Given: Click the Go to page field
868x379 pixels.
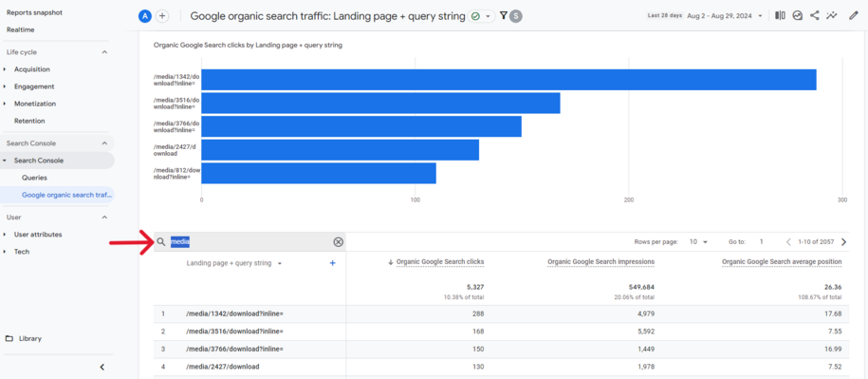Looking at the screenshot, I should 762,242.
